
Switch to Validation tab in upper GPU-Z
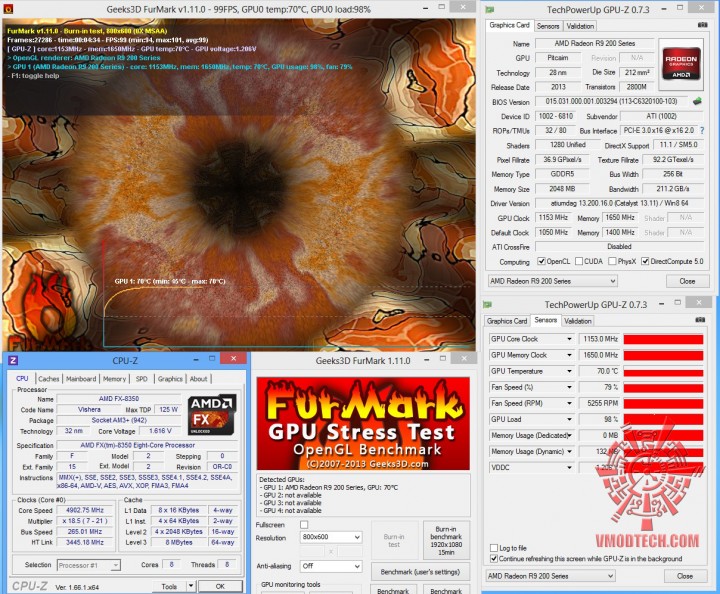(x=580, y=26)
